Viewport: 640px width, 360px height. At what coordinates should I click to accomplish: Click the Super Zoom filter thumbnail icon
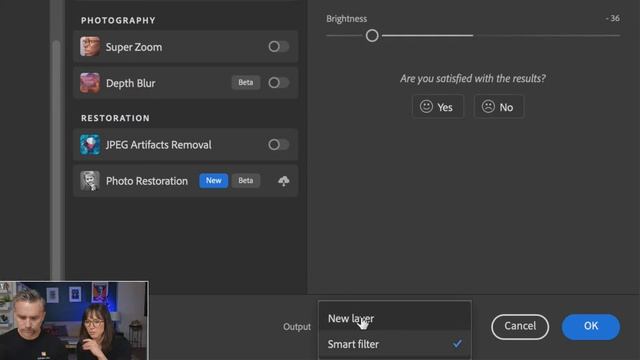tap(90, 47)
